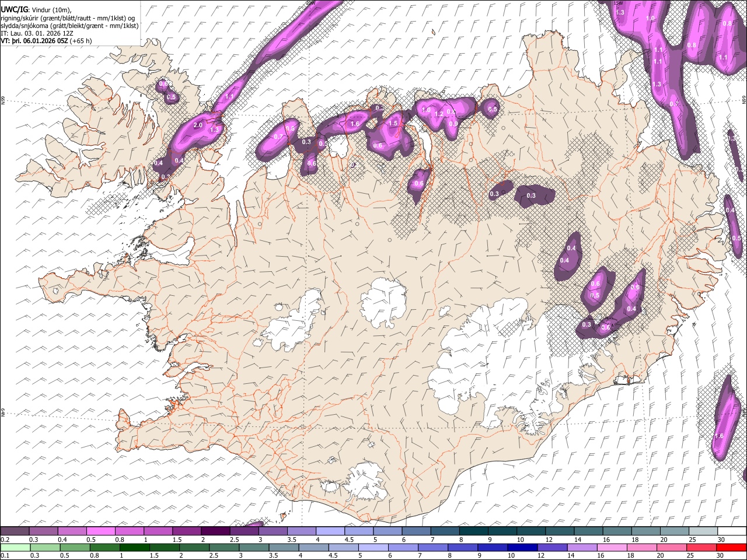Select the pale grey 25 swatch in the top legend row
The height and width of the screenshot is (560, 747).
[x=704, y=531]
